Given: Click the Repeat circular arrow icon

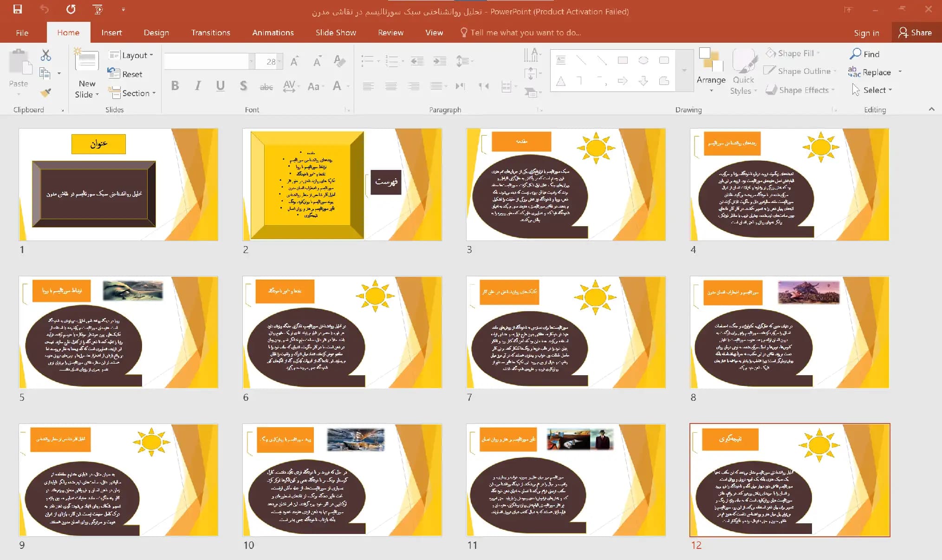Looking at the screenshot, I should pyautogui.click(x=71, y=9).
